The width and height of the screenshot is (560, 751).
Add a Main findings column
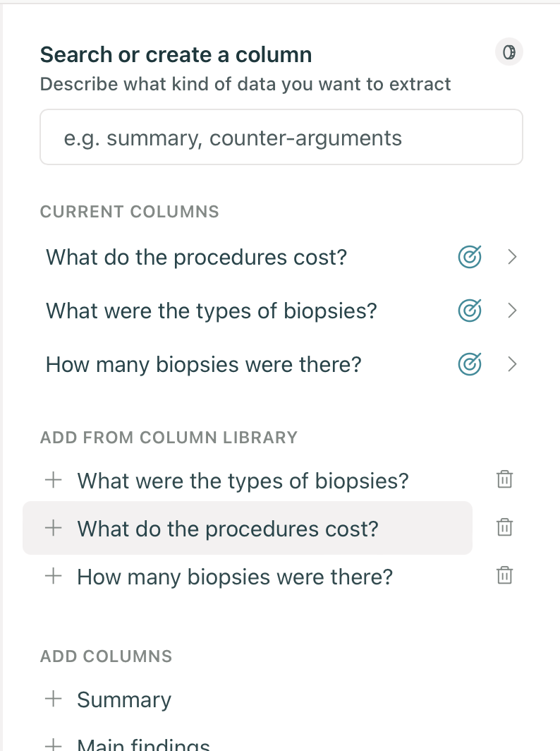point(144,743)
